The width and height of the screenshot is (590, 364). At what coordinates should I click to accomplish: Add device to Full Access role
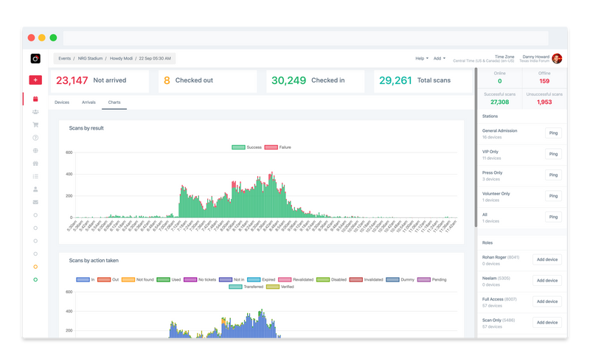tap(547, 301)
